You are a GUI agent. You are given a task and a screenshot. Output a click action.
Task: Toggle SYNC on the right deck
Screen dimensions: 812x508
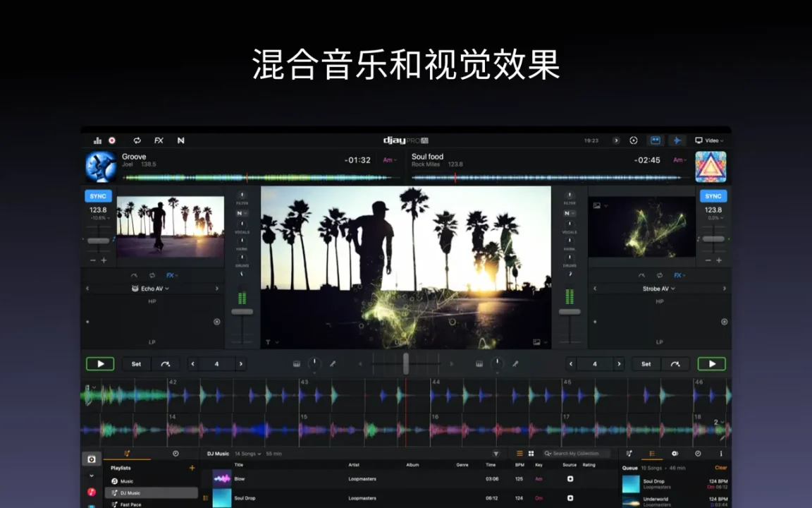tap(713, 196)
